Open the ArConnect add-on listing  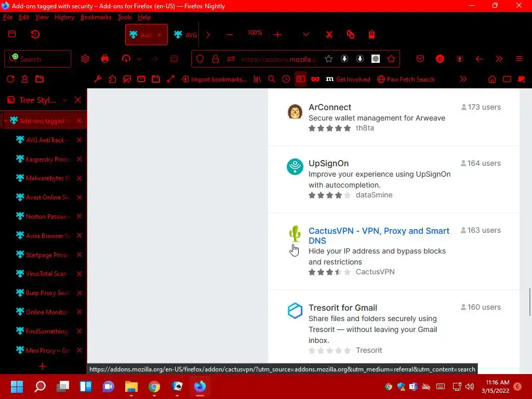point(329,107)
